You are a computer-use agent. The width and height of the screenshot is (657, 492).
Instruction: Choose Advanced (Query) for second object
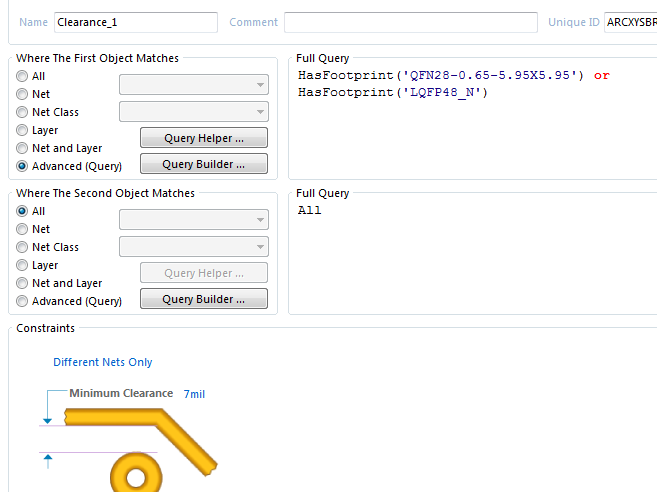pos(22,301)
